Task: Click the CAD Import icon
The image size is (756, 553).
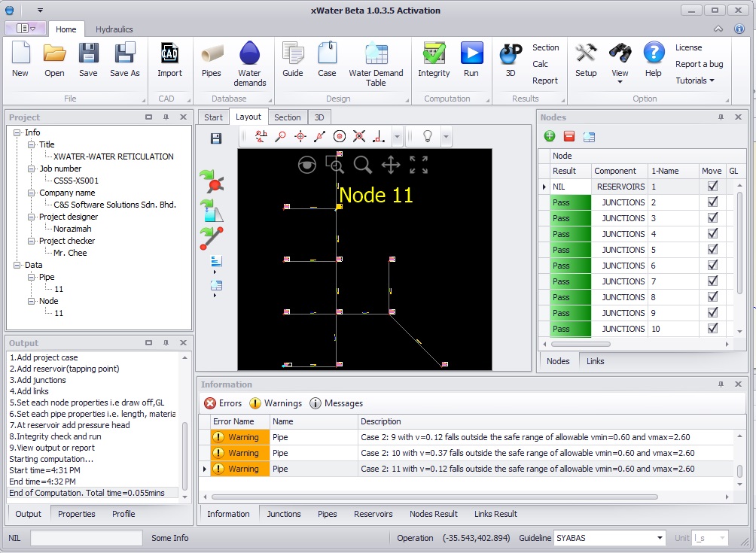Action: [169, 60]
